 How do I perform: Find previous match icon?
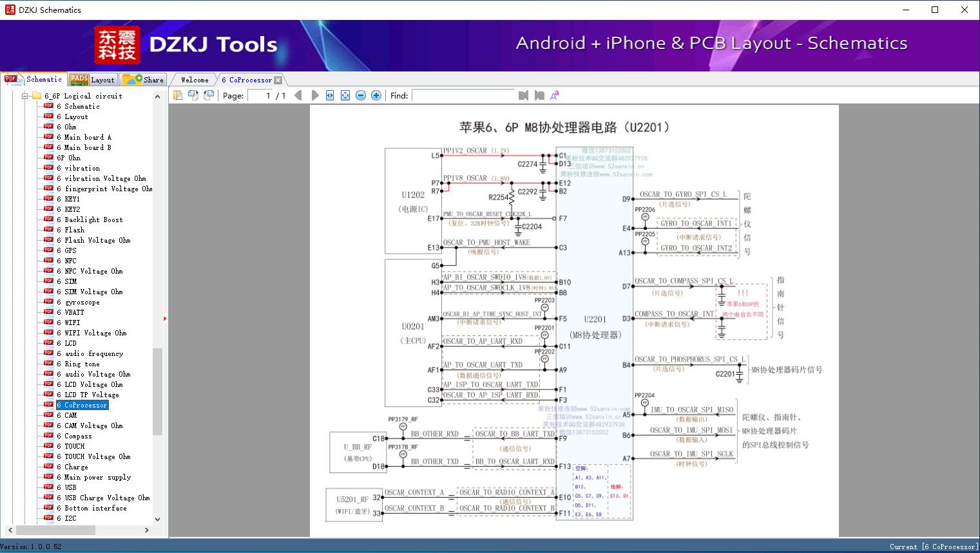click(523, 95)
